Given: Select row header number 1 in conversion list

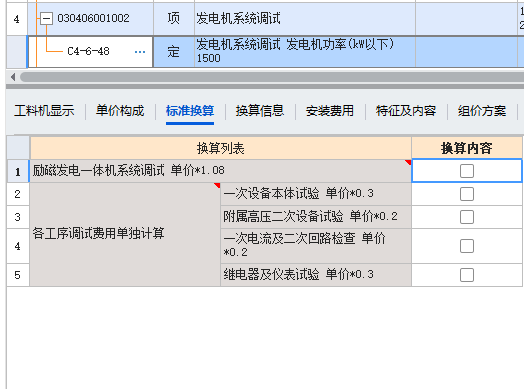Looking at the screenshot, I should point(18,171).
